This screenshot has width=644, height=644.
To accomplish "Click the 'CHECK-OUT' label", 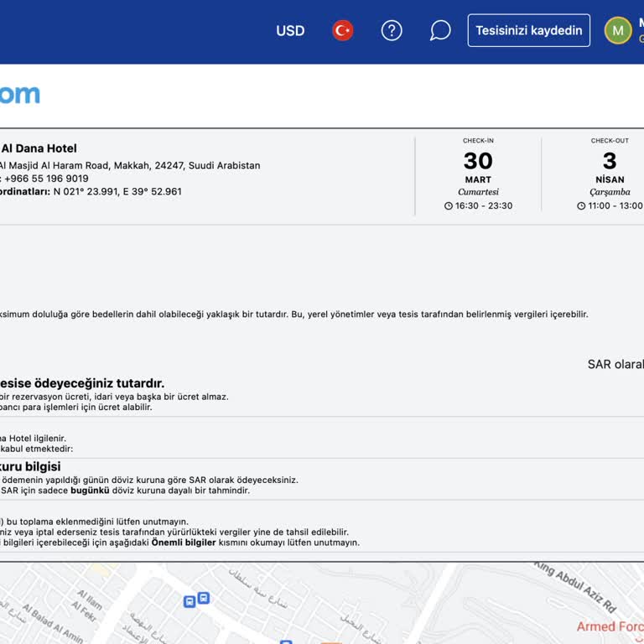I will 610,141.
